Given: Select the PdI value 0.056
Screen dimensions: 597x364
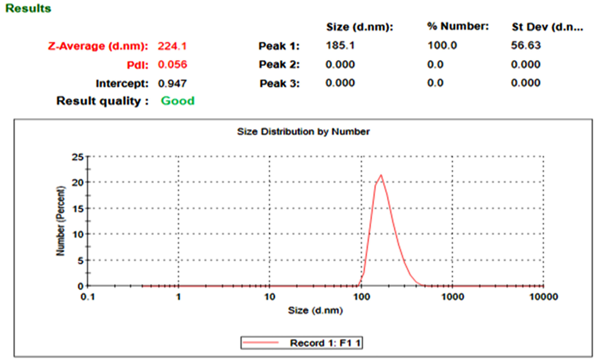Looking at the screenshot, I should [172, 64].
